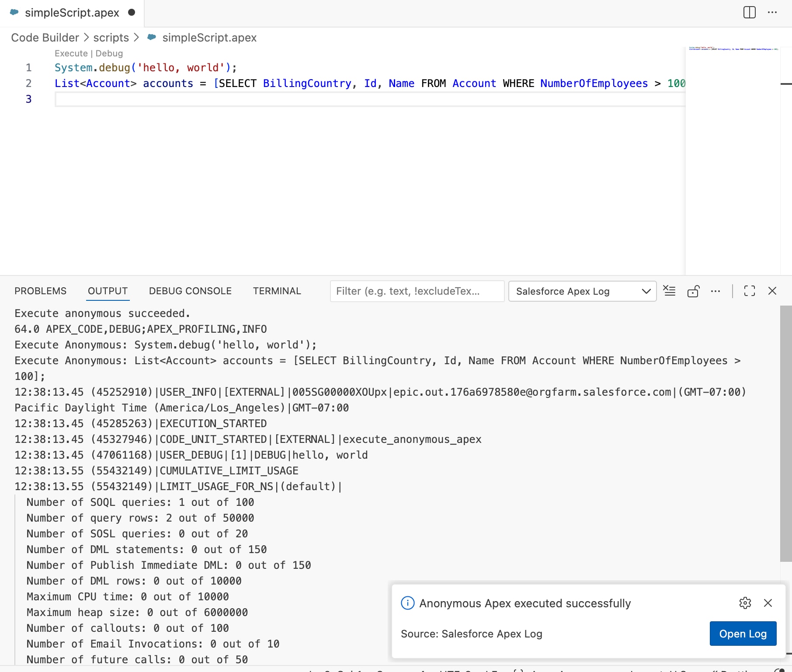Open the TERMINAL tab
The height and width of the screenshot is (672, 792).
276,291
